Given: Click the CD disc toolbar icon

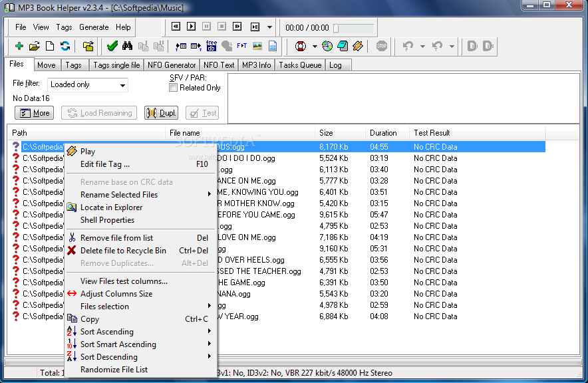Looking at the screenshot, I should [327, 46].
